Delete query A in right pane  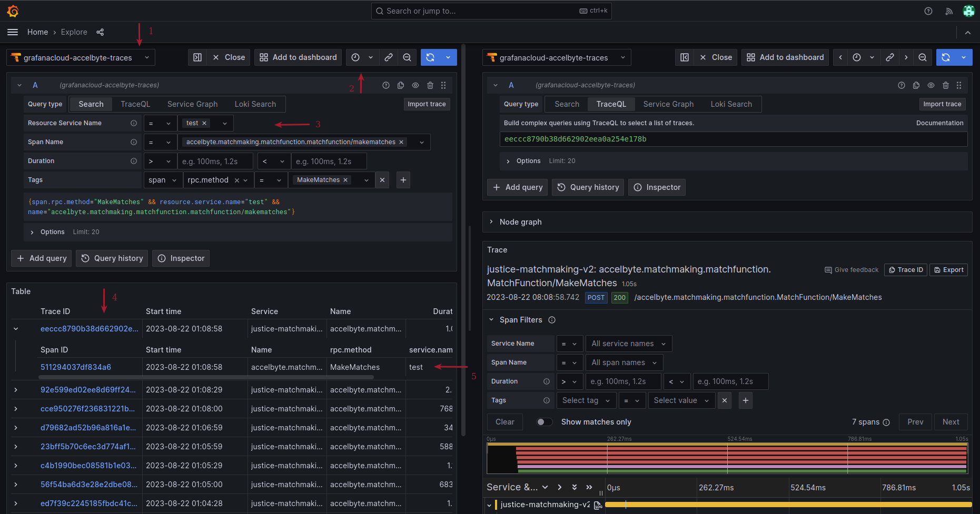coord(946,85)
